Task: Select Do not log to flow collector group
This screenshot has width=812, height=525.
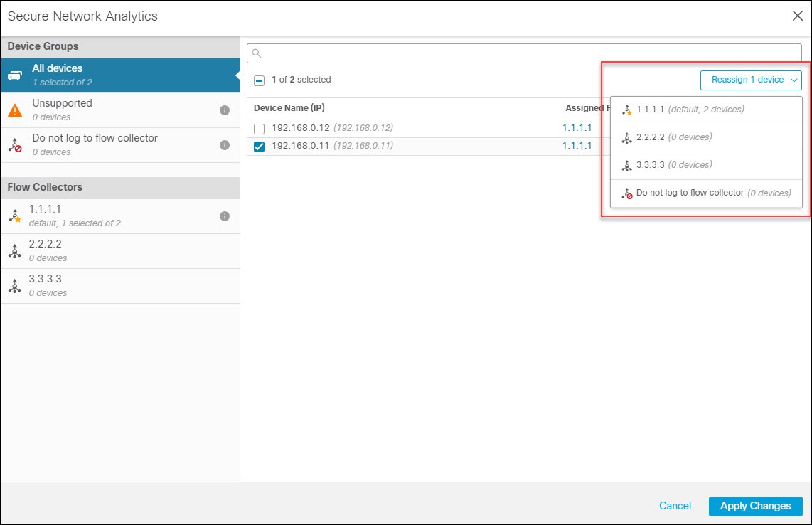Action: tap(120, 145)
